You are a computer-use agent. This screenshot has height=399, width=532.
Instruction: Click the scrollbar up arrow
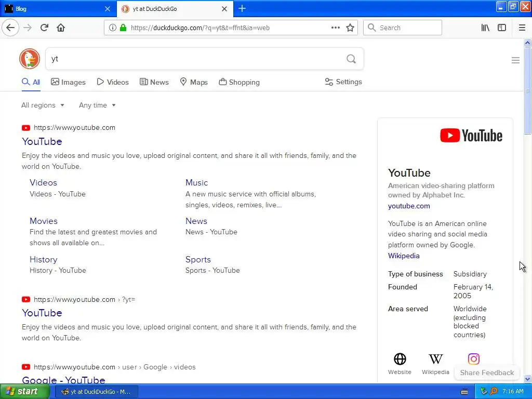pos(527,43)
